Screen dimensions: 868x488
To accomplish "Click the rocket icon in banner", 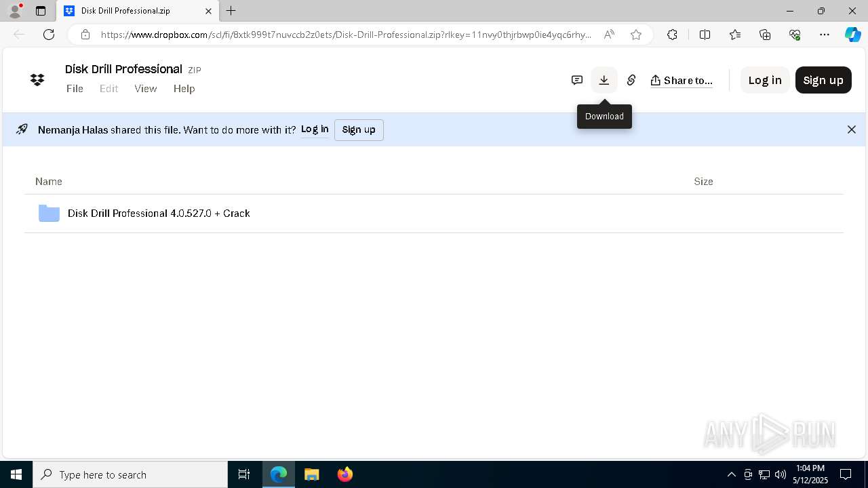I will (x=22, y=129).
